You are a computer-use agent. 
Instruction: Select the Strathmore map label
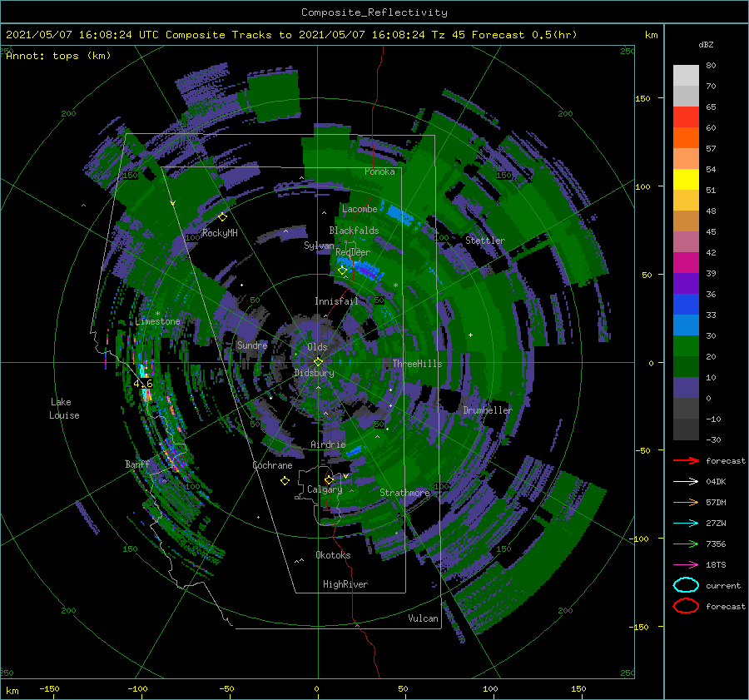pyautogui.click(x=404, y=493)
